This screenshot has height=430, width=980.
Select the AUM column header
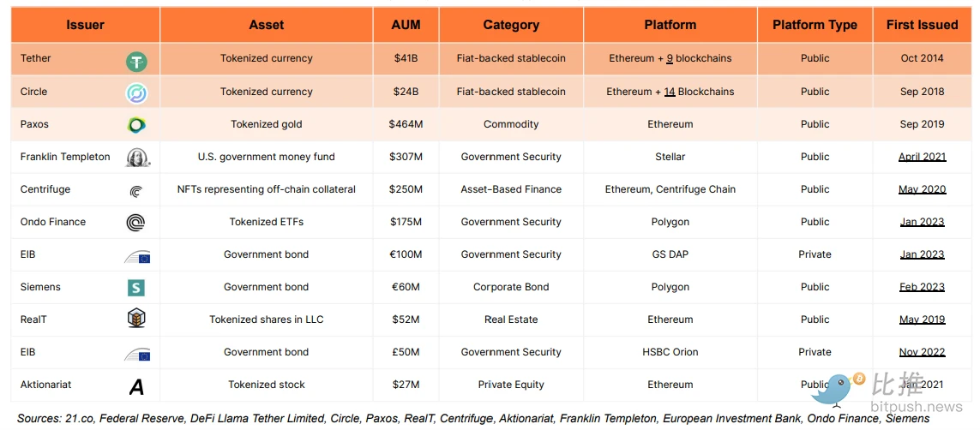pos(406,25)
